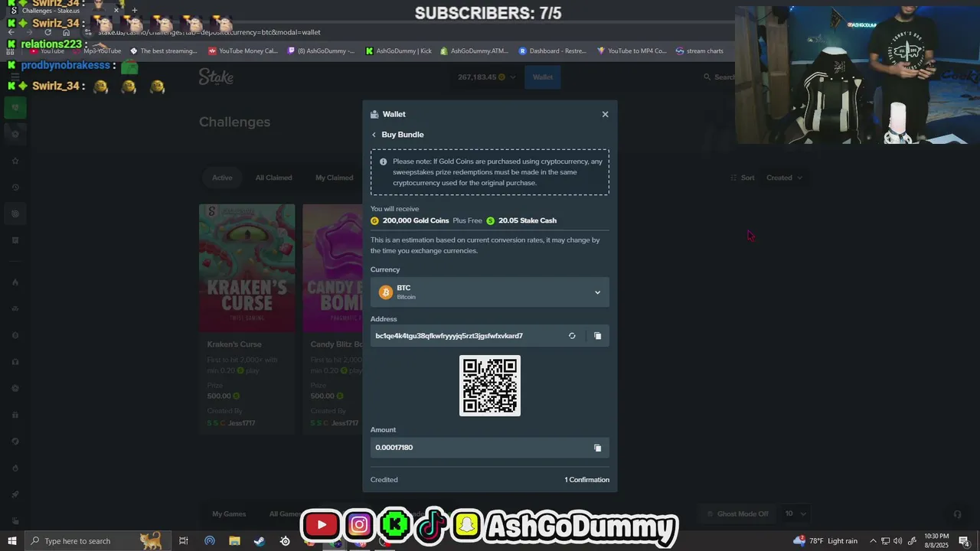Close the Challenges - Stake.us tab
Viewport: 980px width, 551px height.
coord(116,10)
